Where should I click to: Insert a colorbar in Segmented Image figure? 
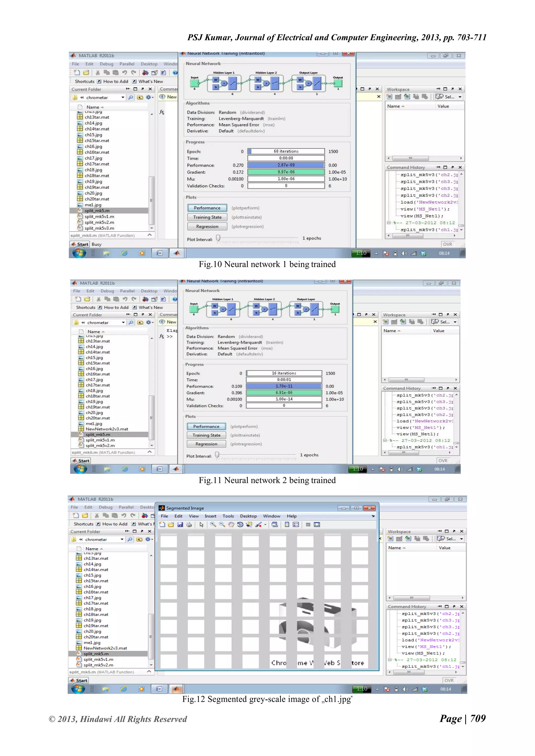(x=287, y=524)
